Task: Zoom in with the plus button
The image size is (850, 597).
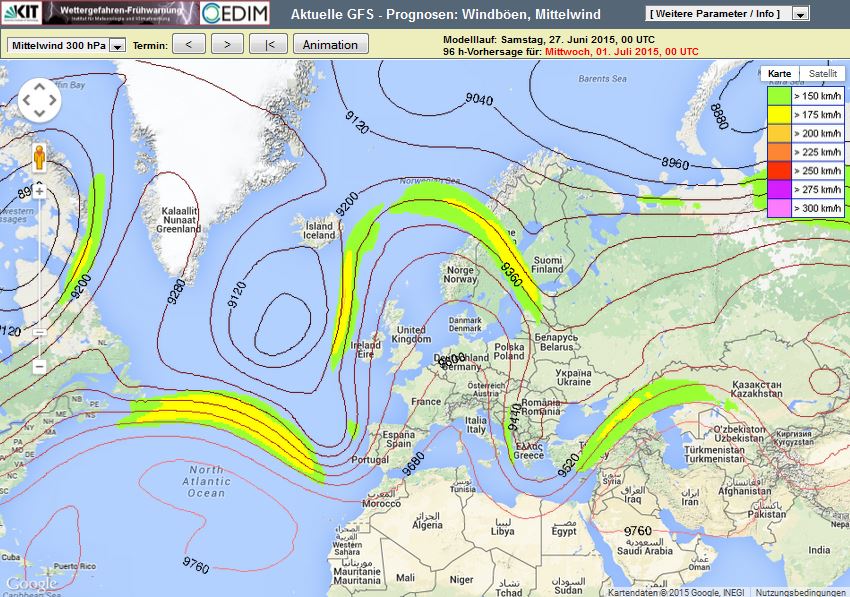Action: pos(39,191)
